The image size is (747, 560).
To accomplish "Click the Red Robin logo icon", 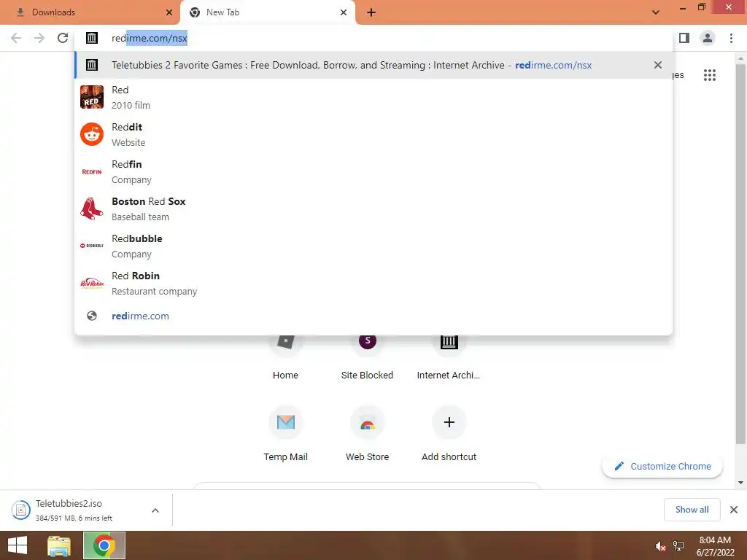I will click(92, 283).
